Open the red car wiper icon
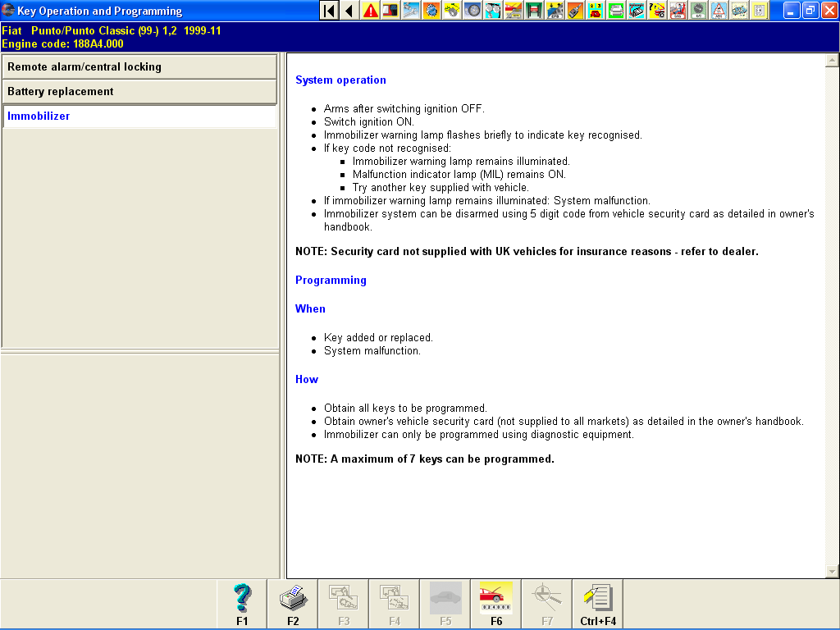The height and width of the screenshot is (630, 840). click(x=514, y=10)
